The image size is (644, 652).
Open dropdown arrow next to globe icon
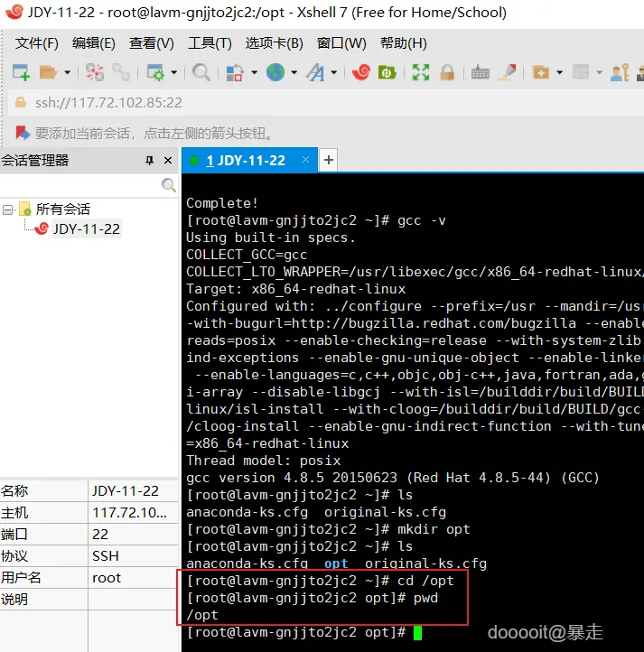point(294,73)
